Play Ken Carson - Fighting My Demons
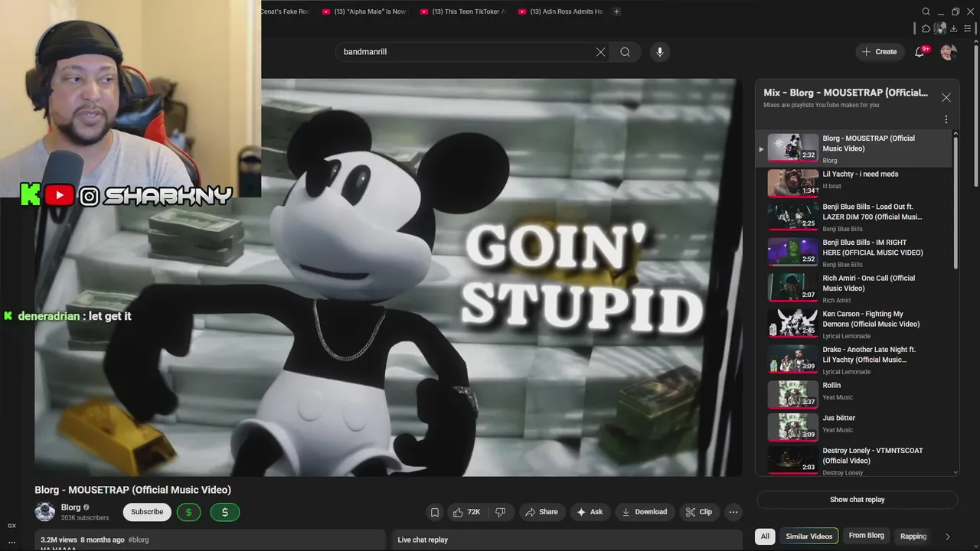The height and width of the screenshot is (551, 980). pos(854,324)
